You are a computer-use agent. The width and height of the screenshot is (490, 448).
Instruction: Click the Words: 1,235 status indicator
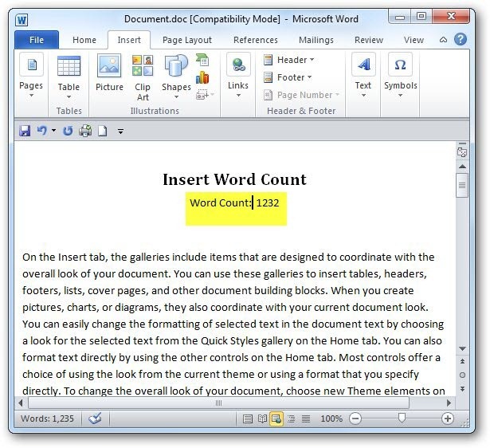tap(48, 419)
